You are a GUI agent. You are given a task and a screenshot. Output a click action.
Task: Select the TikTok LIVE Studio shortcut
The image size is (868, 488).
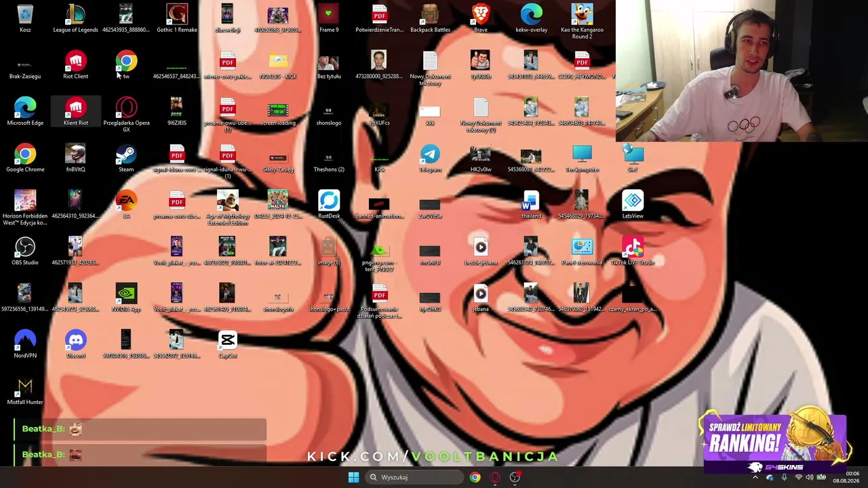(x=632, y=251)
